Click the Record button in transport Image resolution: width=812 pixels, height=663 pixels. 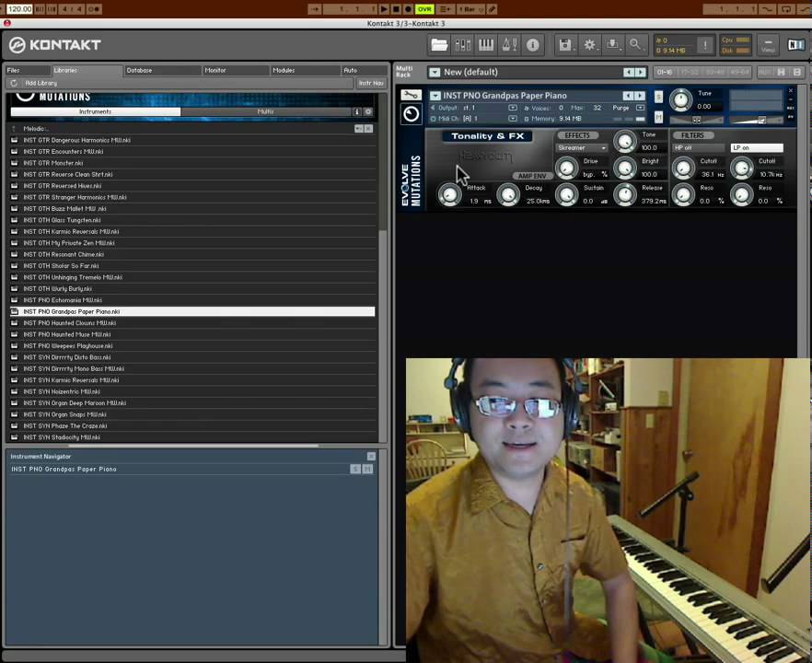408,9
